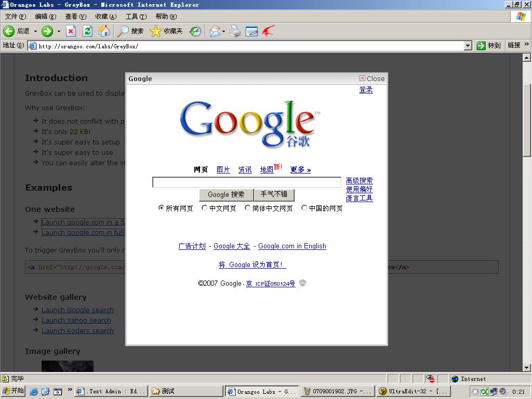Open the 资讯 news link

click(x=245, y=170)
